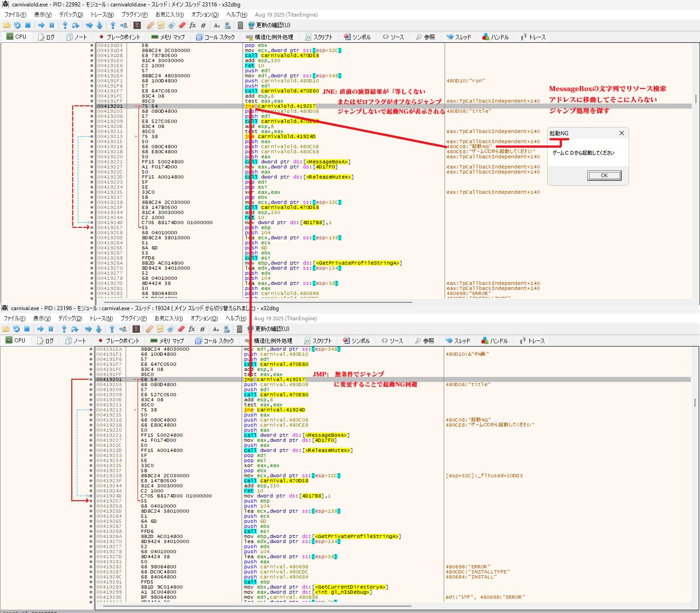Viewport: 700px width, 613px height.
Task: Click Trace Into icon in carnivalold.exe toolbar
Action: click(x=89, y=25)
